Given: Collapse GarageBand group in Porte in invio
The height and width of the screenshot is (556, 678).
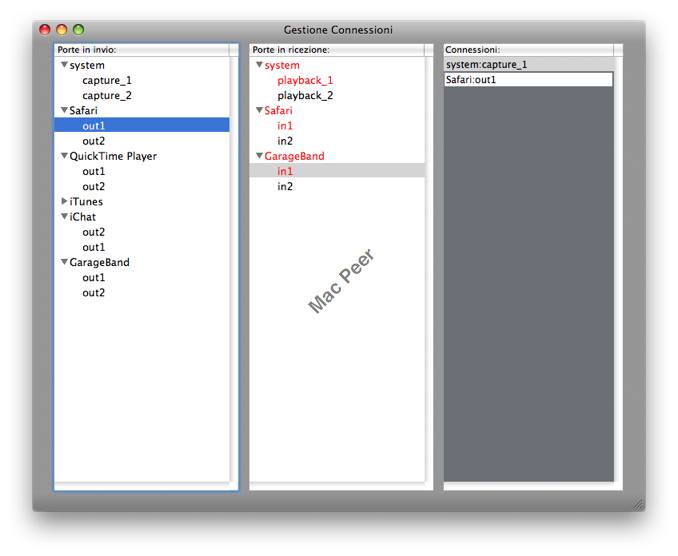Looking at the screenshot, I should (x=64, y=262).
